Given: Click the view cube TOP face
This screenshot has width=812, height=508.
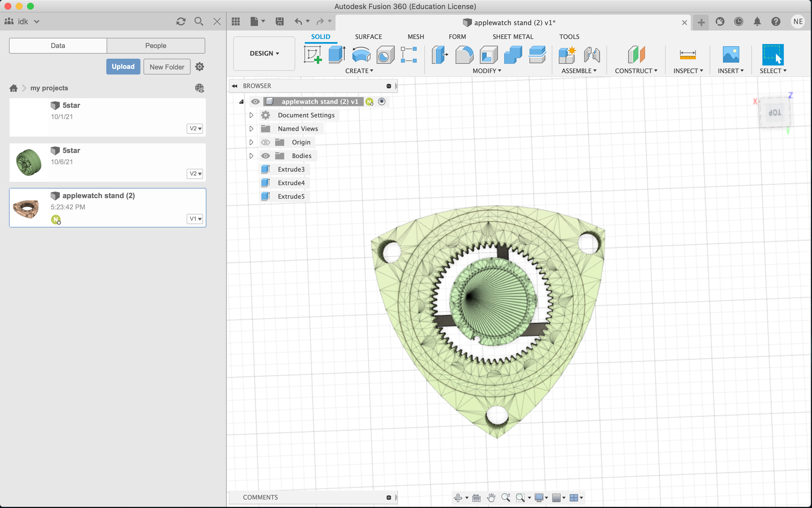Looking at the screenshot, I should click(x=775, y=113).
